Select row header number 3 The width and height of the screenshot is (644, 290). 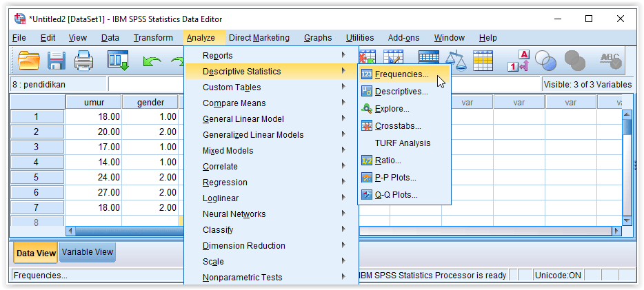[37, 147]
